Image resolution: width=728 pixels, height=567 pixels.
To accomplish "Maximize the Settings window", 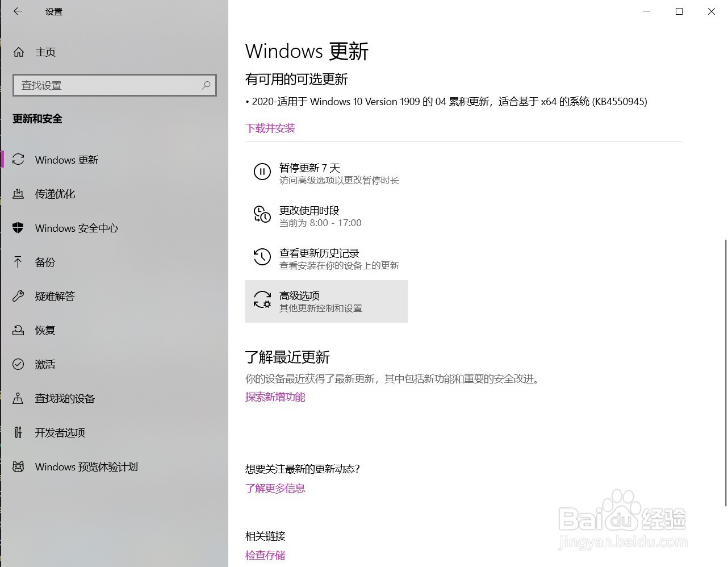I will (679, 11).
